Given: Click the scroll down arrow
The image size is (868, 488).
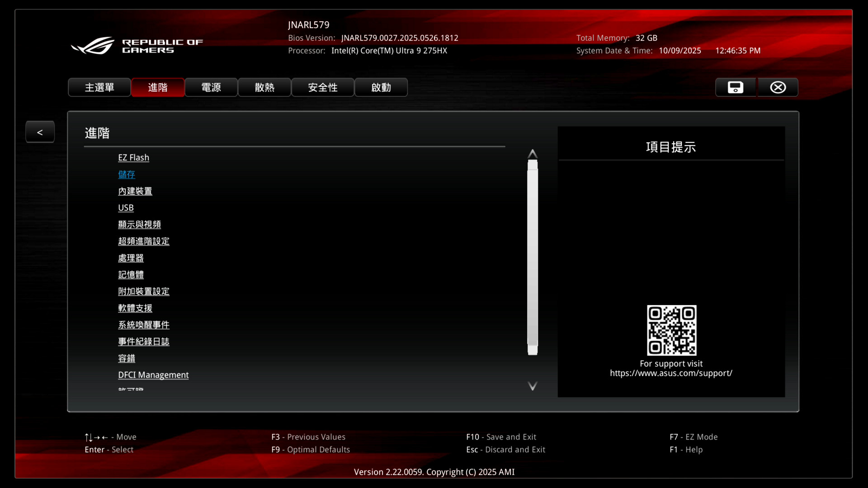Looking at the screenshot, I should pyautogui.click(x=533, y=386).
